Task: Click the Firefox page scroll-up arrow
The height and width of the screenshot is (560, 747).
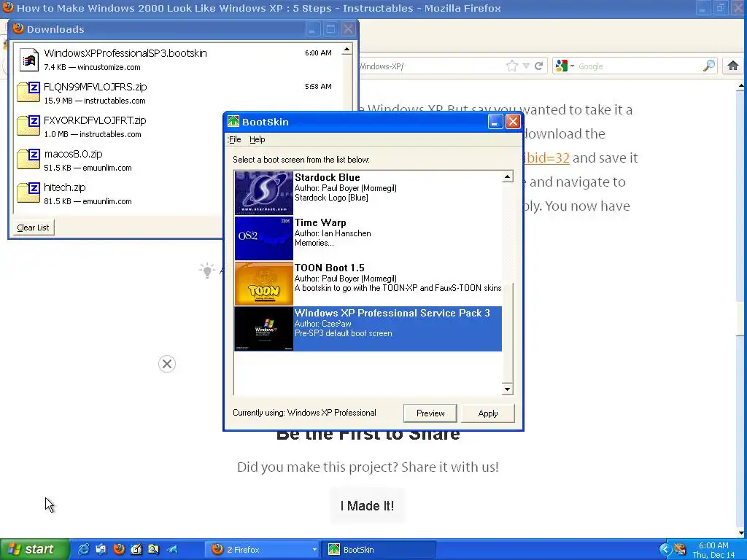Action: pyautogui.click(x=741, y=86)
